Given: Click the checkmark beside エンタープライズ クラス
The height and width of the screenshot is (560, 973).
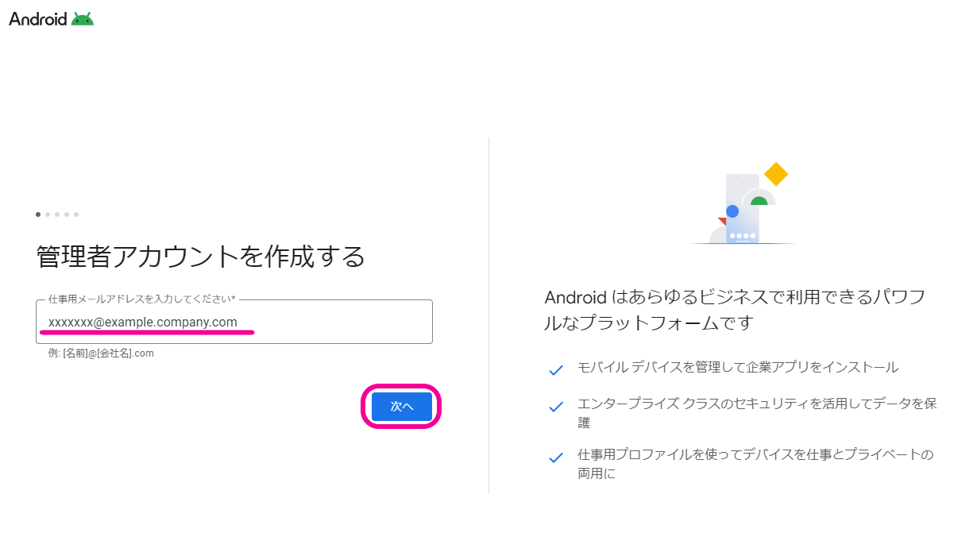Looking at the screenshot, I should pos(556,407).
